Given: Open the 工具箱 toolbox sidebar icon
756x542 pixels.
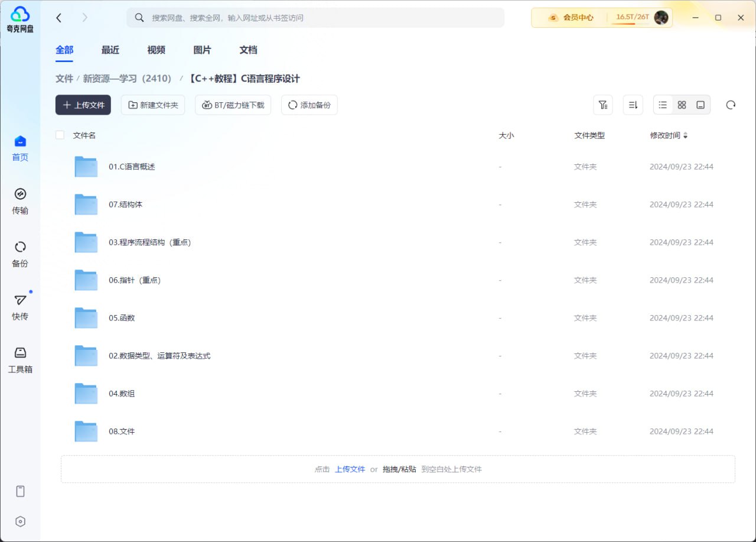Looking at the screenshot, I should [x=20, y=360].
